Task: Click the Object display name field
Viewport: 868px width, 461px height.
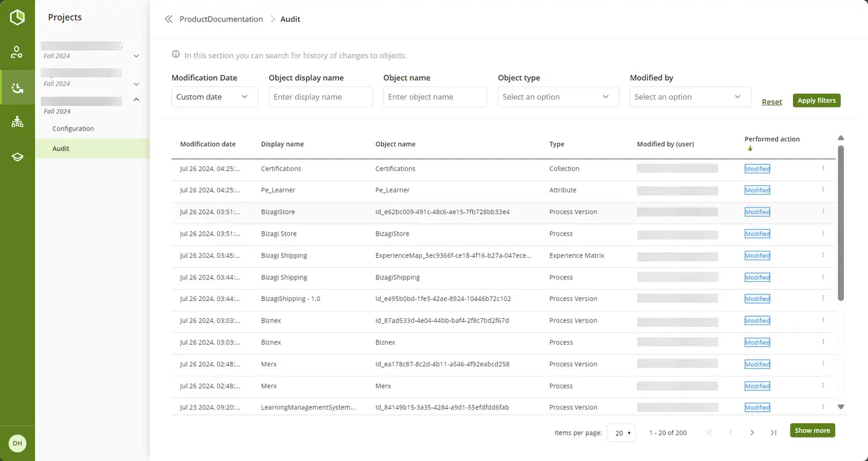Action: click(x=321, y=97)
